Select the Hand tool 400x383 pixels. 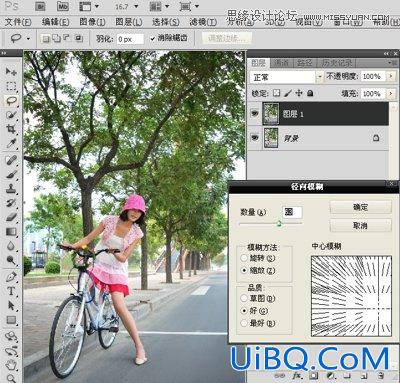click(x=11, y=364)
